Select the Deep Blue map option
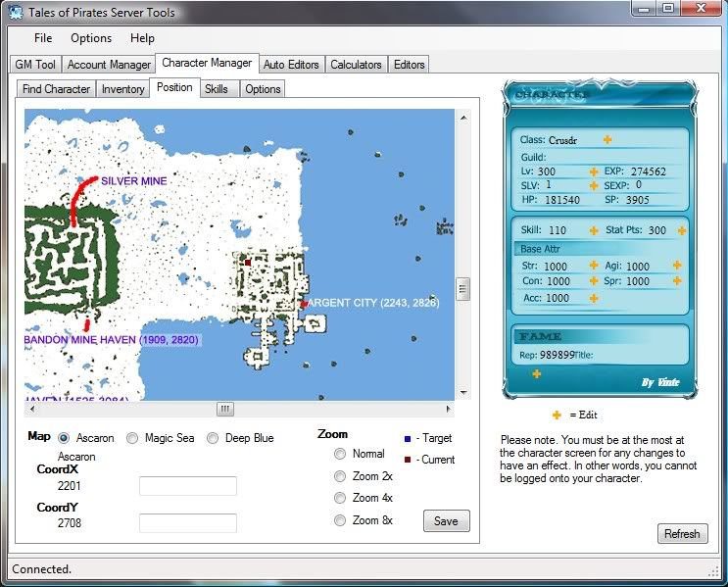This screenshot has height=587, width=728. 213,438
